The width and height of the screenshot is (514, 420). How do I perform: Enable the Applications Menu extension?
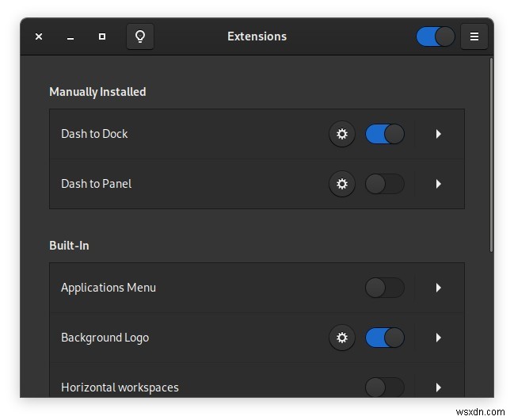point(385,288)
